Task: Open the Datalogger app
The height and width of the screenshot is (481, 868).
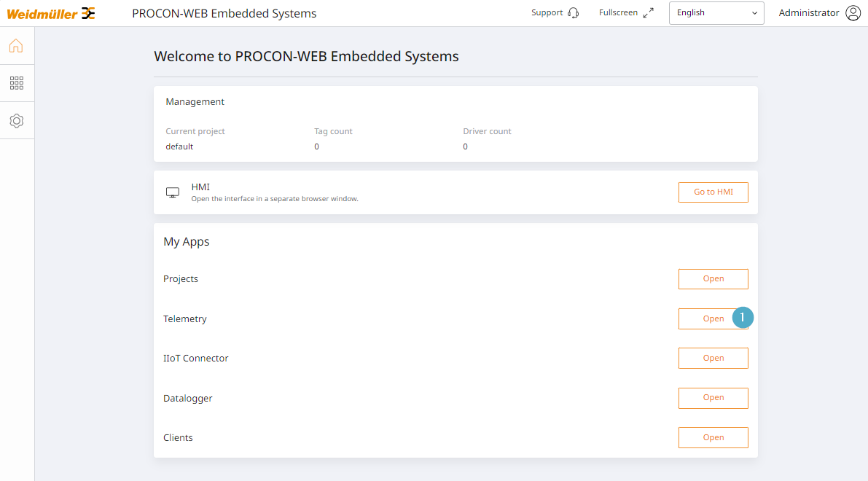Action: coord(713,398)
